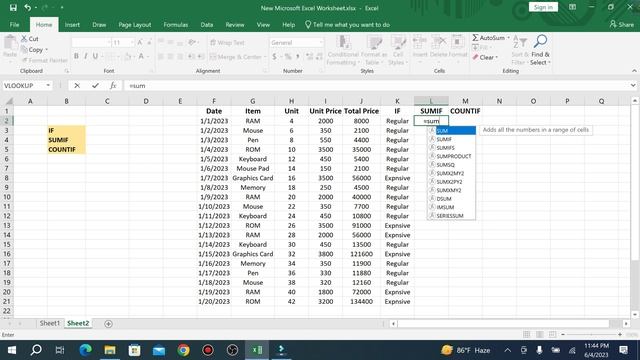Open Draw ribbon tab
Viewport: 640px width, 360px height.
click(x=99, y=24)
